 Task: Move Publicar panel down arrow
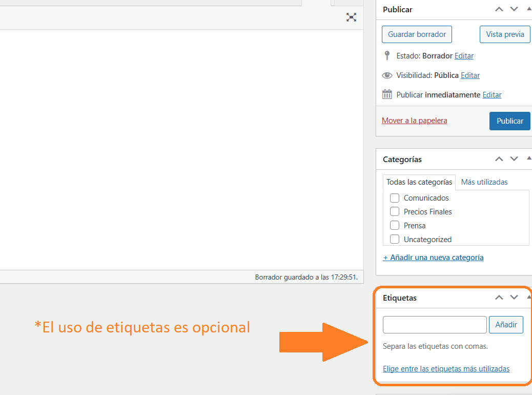[514, 9]
